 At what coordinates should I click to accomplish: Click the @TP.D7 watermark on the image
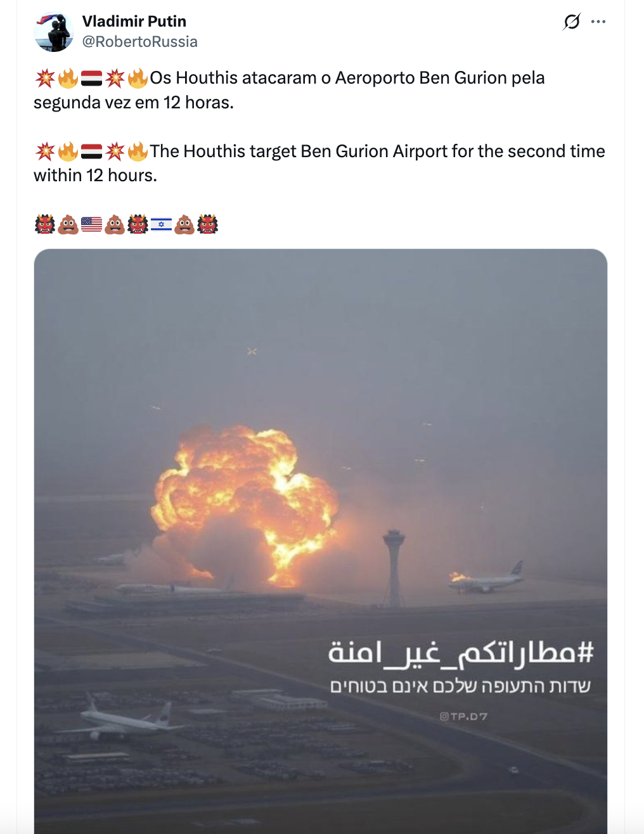click(x=463, y=716)
